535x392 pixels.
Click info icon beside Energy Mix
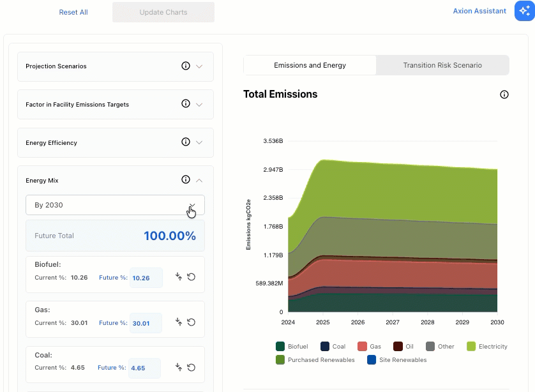(x=186, y=180)
